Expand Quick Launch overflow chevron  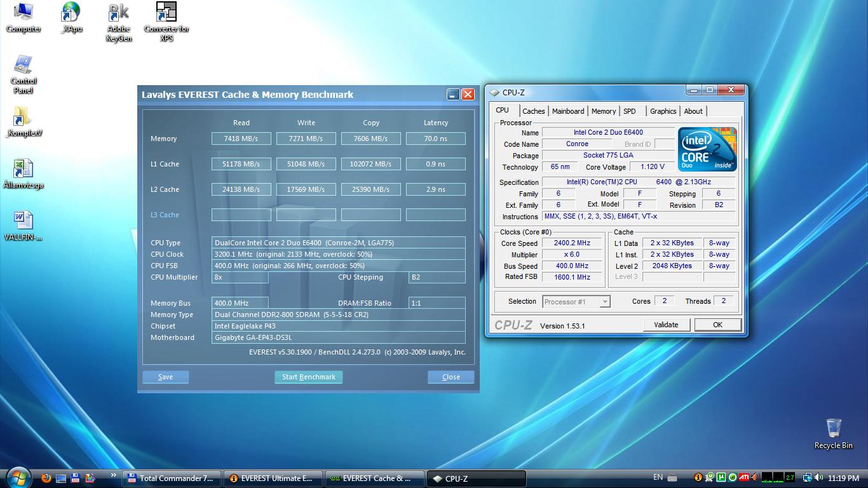[x=114, y=475]
